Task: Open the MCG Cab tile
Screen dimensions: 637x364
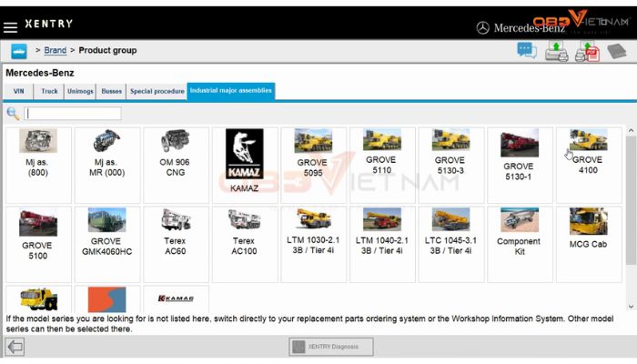Action: pos(589,244)
